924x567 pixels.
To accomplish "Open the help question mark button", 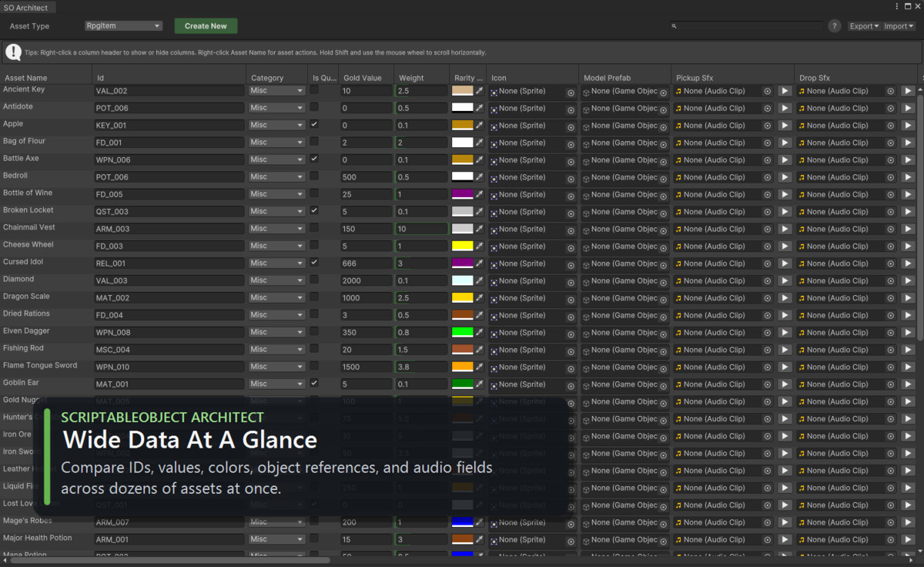I will tap(834, 26).
